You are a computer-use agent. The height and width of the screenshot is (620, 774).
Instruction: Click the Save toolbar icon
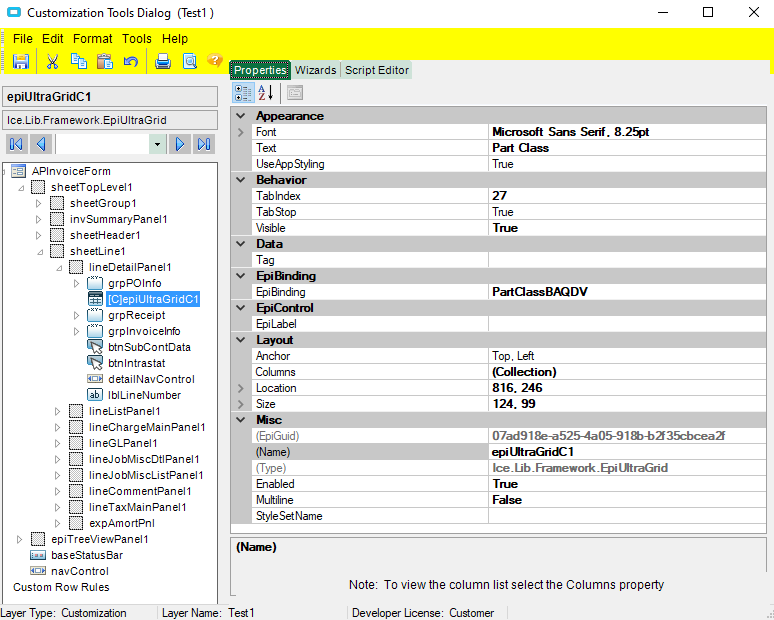(x=21, y=62)
